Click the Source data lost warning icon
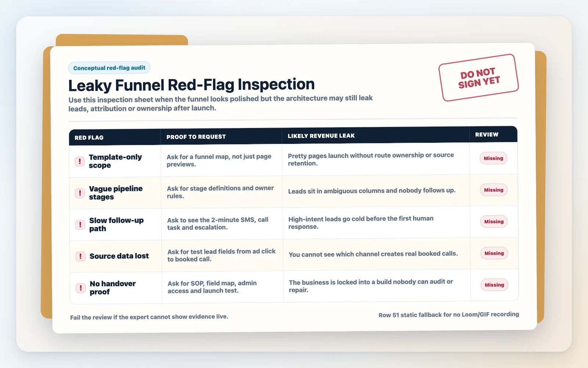Viewport: 588px width, 368px height. pos(80,256)
